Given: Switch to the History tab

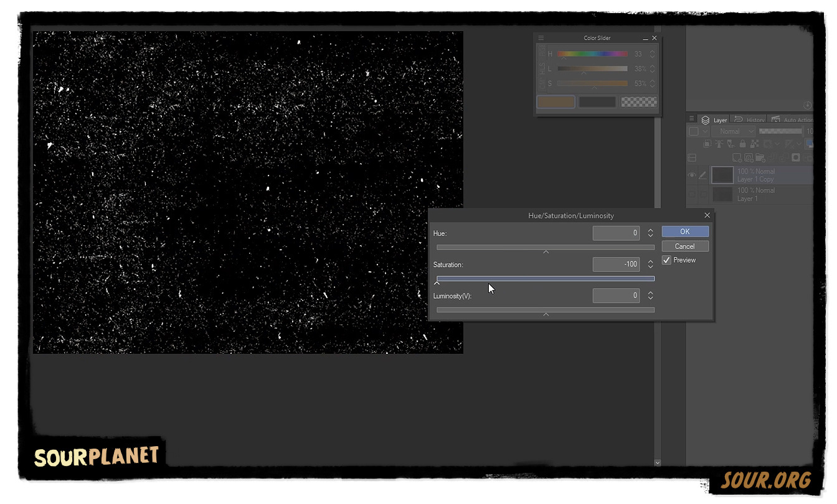Looking at the screenshot, I should (756, 119).
